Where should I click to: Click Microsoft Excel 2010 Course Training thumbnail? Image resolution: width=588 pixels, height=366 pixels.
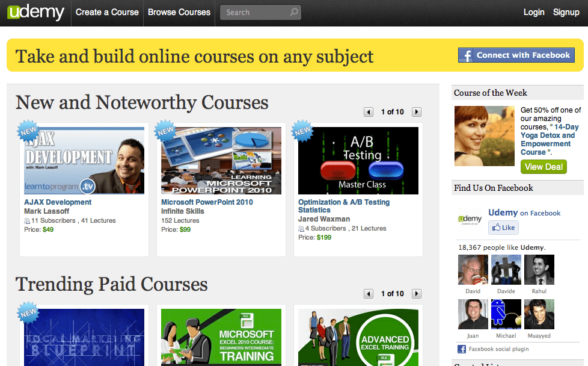pyautogui.click(x=221, y=337)
